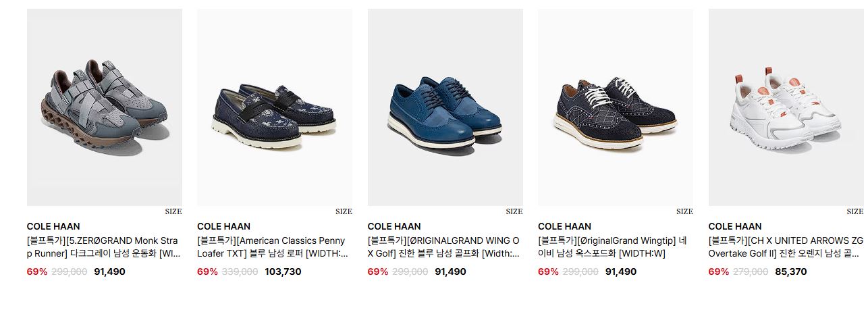
Task: Click COLE HAAN brand above Penny Loafer
Action: pos(223,226)
